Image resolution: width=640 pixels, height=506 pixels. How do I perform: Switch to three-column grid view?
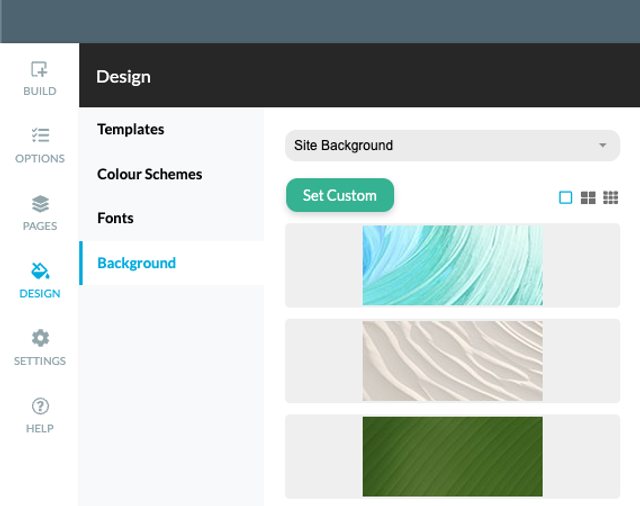[611, 198]
